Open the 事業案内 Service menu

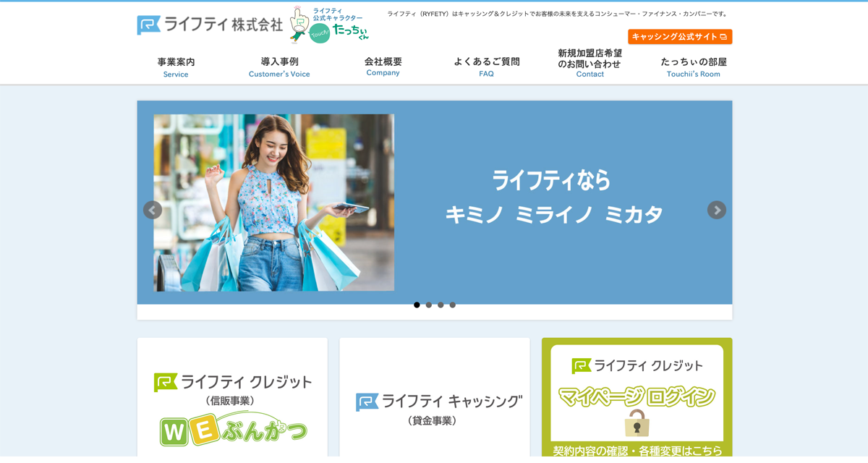coord(175,67)
